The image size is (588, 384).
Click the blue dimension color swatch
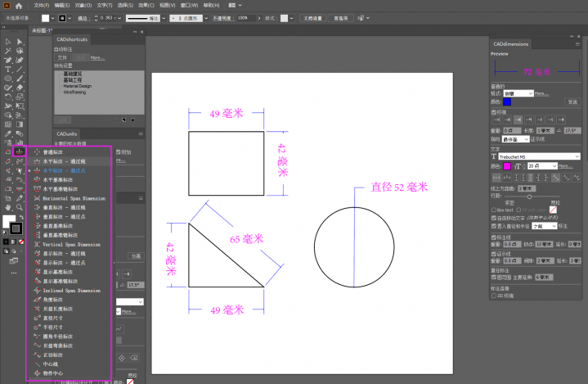pos(507,102)
